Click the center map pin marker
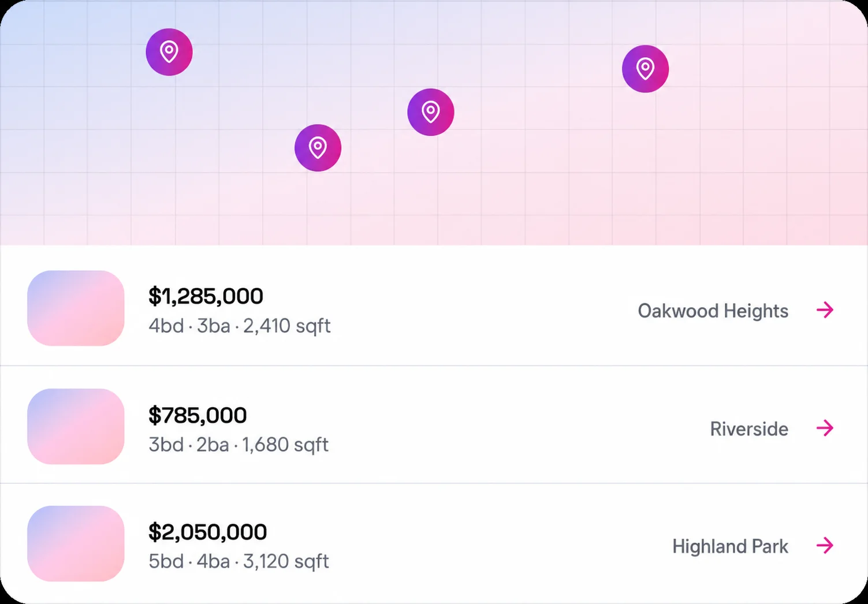 click(x=431, y=112)
